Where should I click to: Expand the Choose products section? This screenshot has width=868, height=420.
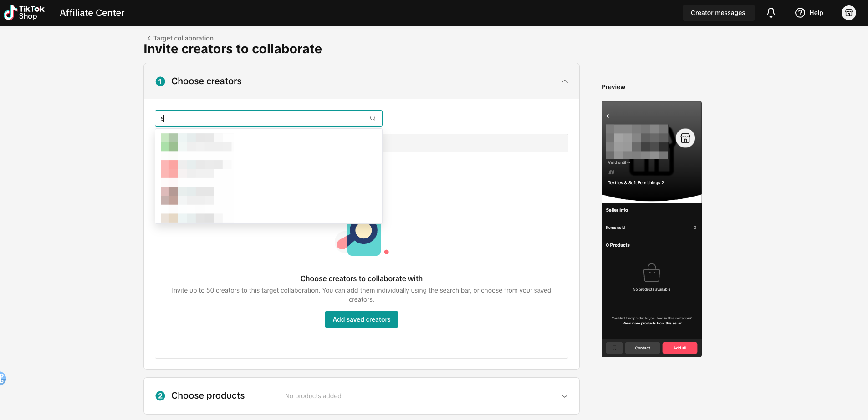565,396
